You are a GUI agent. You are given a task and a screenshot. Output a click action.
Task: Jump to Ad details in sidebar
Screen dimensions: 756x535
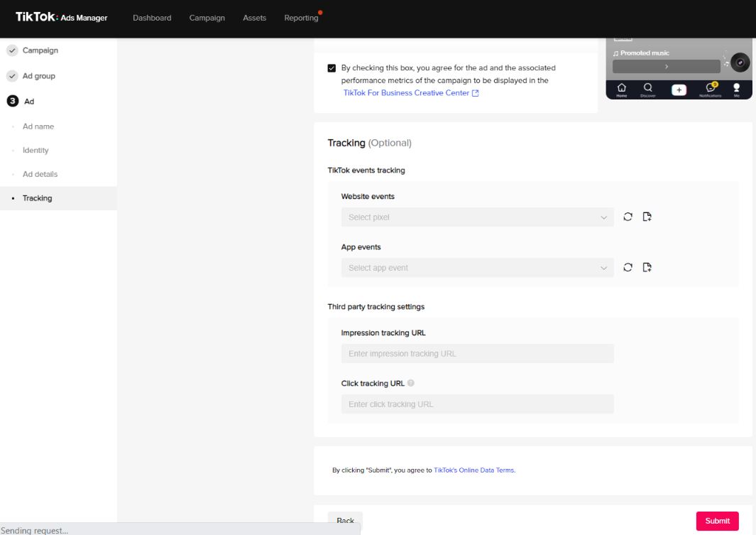40,174
